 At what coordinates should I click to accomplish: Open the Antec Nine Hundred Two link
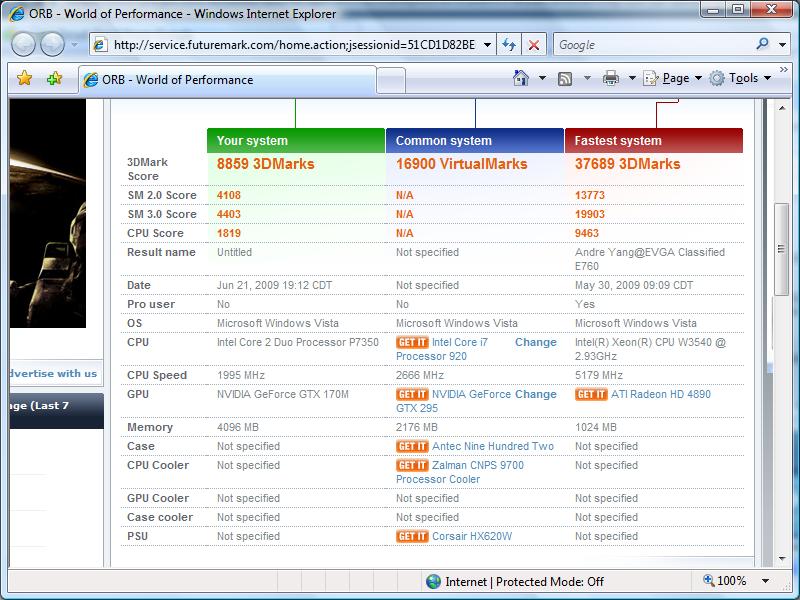[x=493, y=446]
